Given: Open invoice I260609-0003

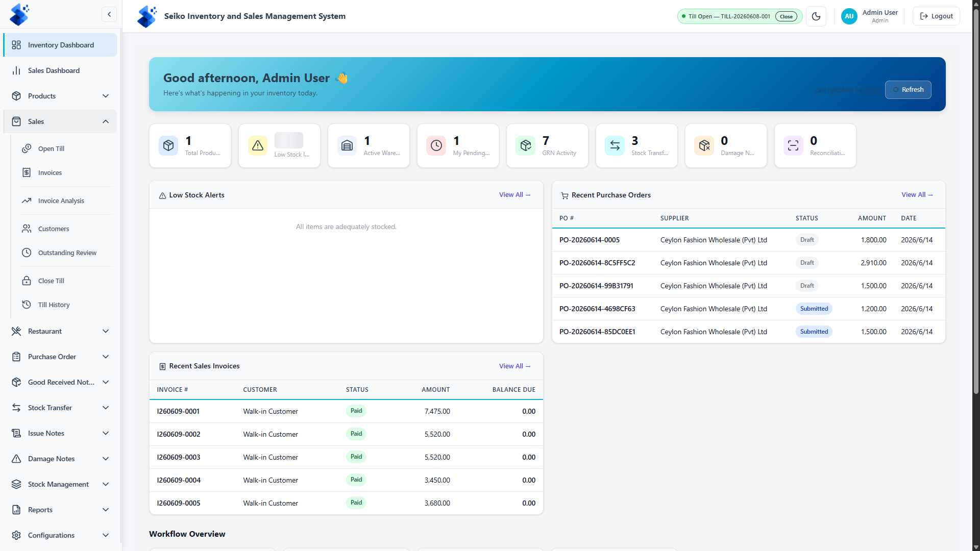Looking at the screenshot, I should [179, 457].
